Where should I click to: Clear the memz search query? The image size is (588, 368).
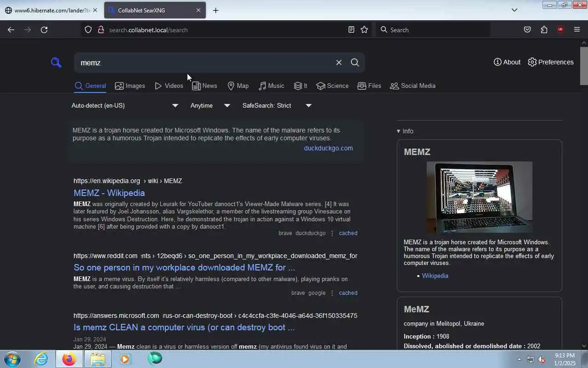tap(339, 63)
